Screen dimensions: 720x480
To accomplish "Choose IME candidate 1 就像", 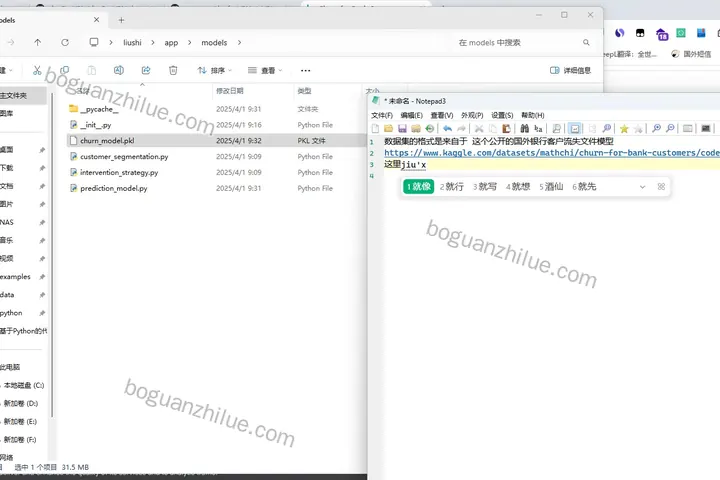I will pyautogui.click(x=418, y=186).
